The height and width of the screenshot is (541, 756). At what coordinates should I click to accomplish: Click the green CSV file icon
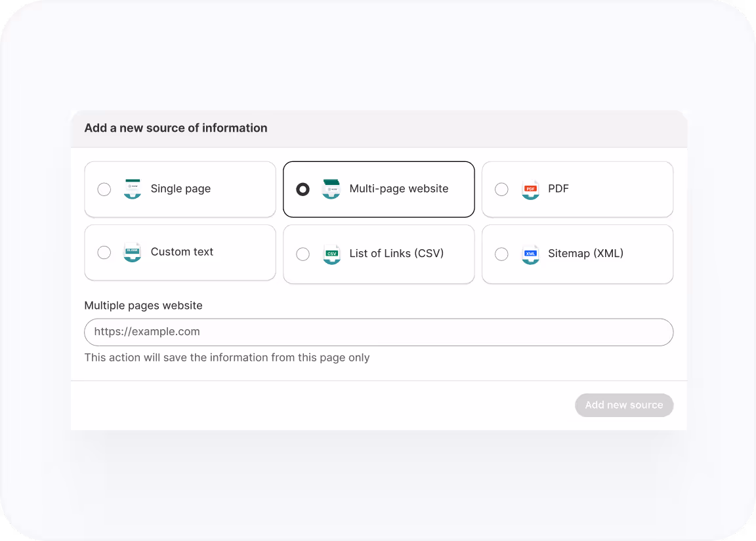coord(331,254)
